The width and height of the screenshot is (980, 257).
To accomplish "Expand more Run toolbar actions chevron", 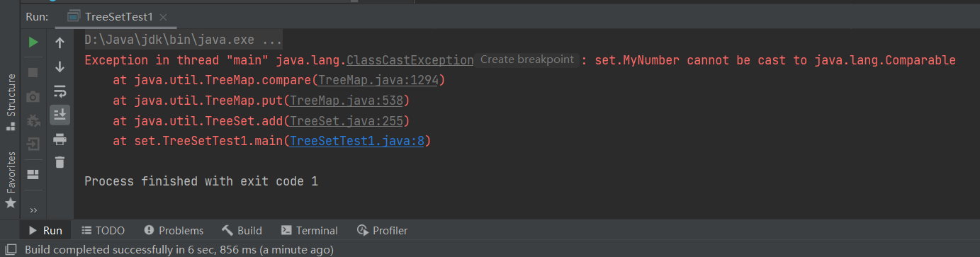I will point(33,210).
